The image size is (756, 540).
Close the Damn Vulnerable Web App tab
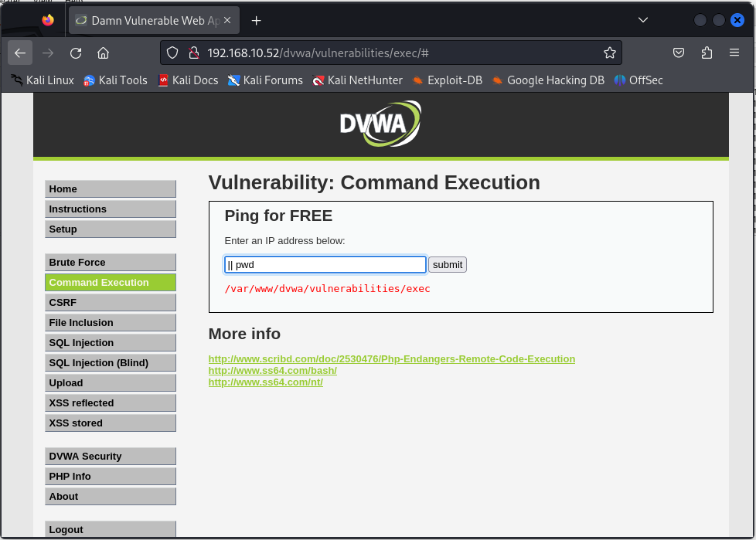pyautogui.click(x=227, y=20)
